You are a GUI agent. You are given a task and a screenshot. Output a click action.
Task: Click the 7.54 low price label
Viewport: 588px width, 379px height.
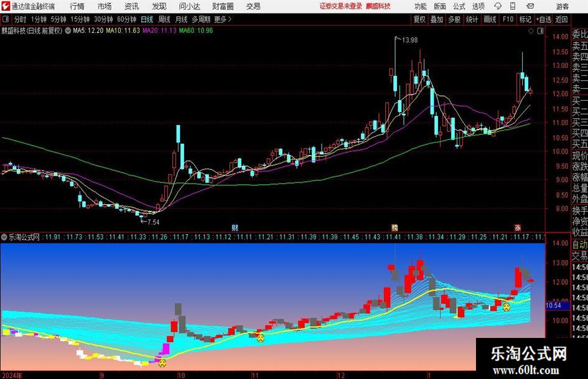[153, 222]
